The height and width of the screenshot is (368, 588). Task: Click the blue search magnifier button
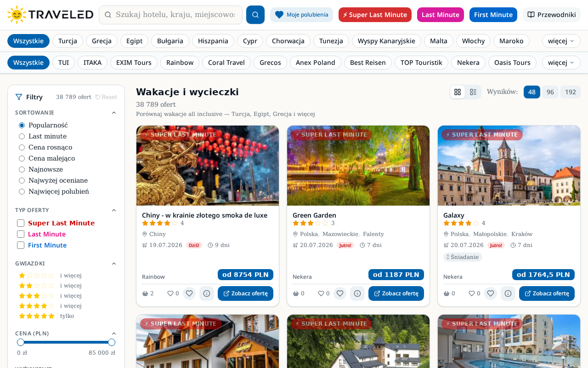[x=255, y=15]
